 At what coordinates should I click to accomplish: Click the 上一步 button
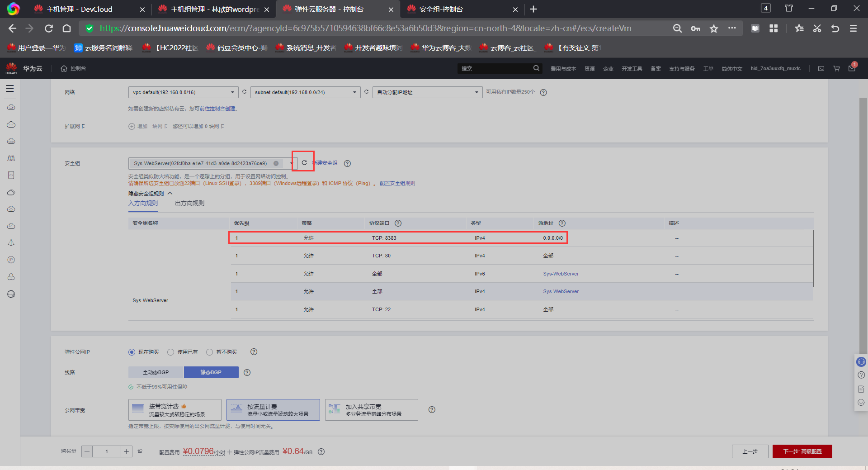[750, 451]
